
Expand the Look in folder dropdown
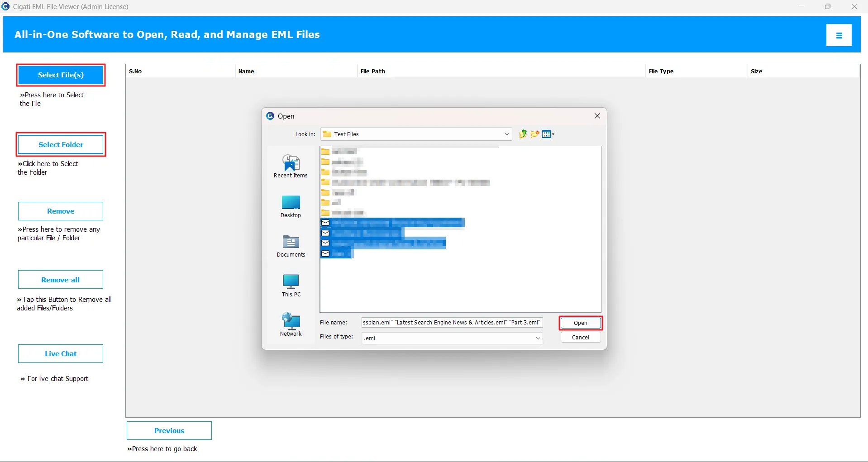click(x=507, y=134)
